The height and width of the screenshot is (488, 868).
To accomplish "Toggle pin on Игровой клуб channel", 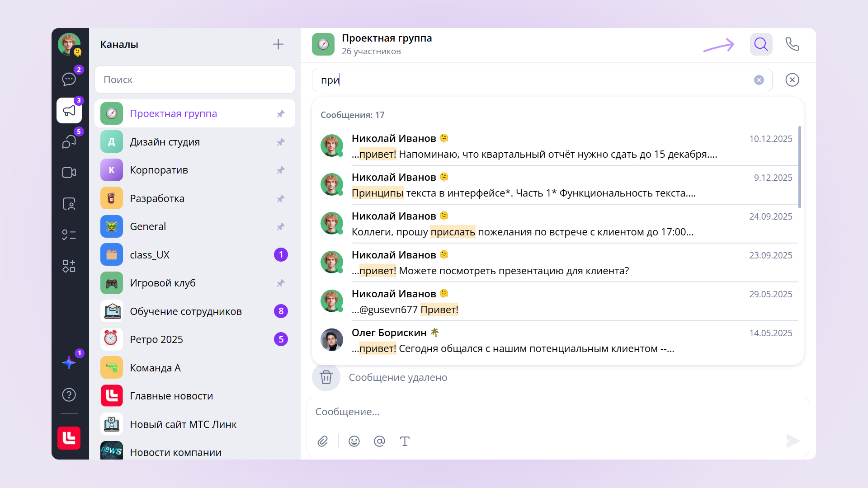I will coord(281,283).
